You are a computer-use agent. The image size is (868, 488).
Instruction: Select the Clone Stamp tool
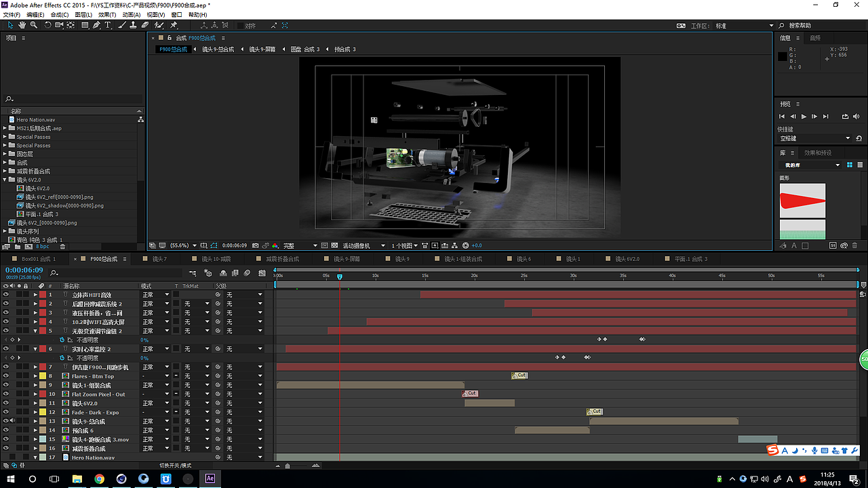[x=134, y=25]
